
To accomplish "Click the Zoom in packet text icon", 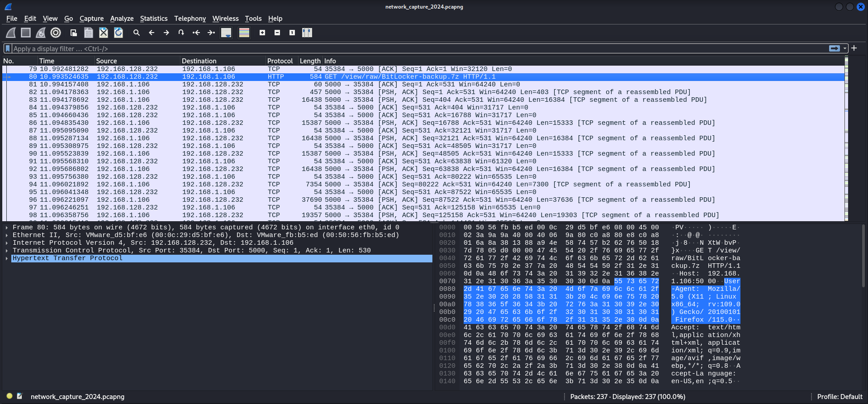I will [x=262, y=33].
